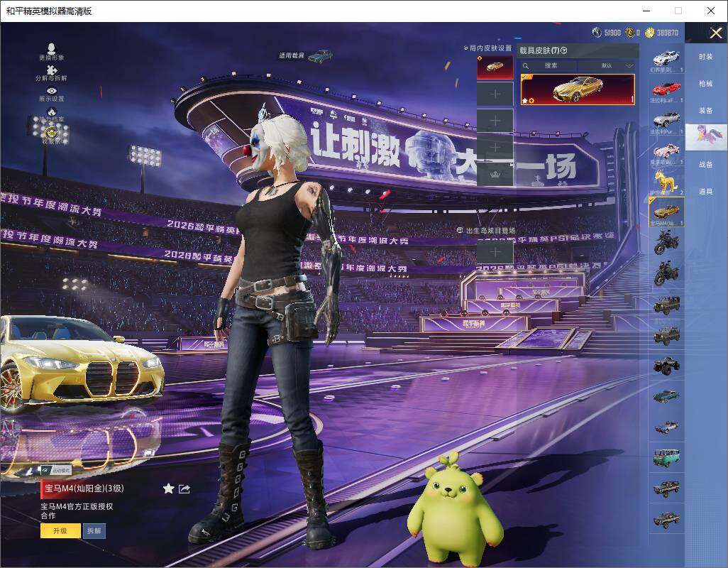Switch to the 战备 tab
Screen dimensions: 728x568
[x=706, y=165]
